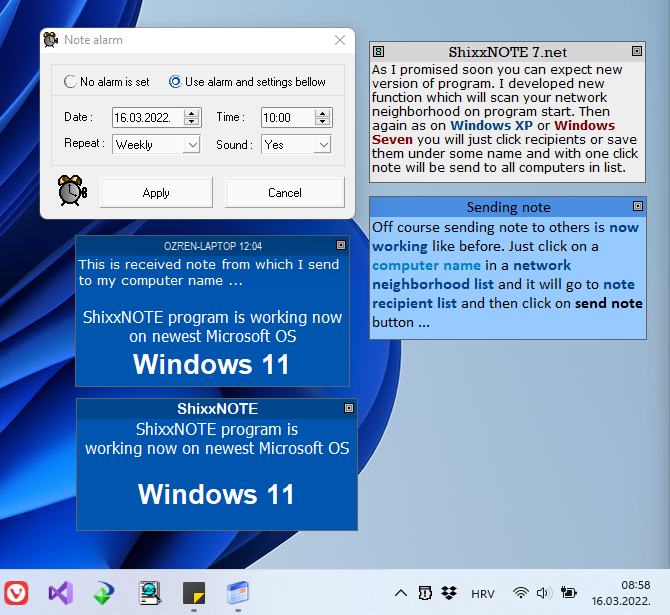
Task: Click corner icon of OZREN-LAPTOP 12:04 note
Action: pyautogui.click(x=341, y=245)
